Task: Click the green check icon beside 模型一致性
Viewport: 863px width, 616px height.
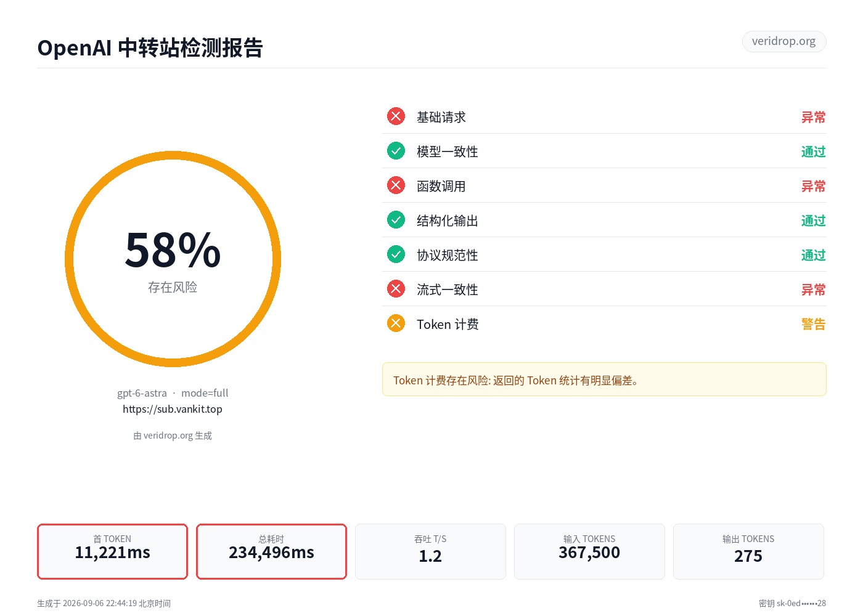Action: [396, 151]
